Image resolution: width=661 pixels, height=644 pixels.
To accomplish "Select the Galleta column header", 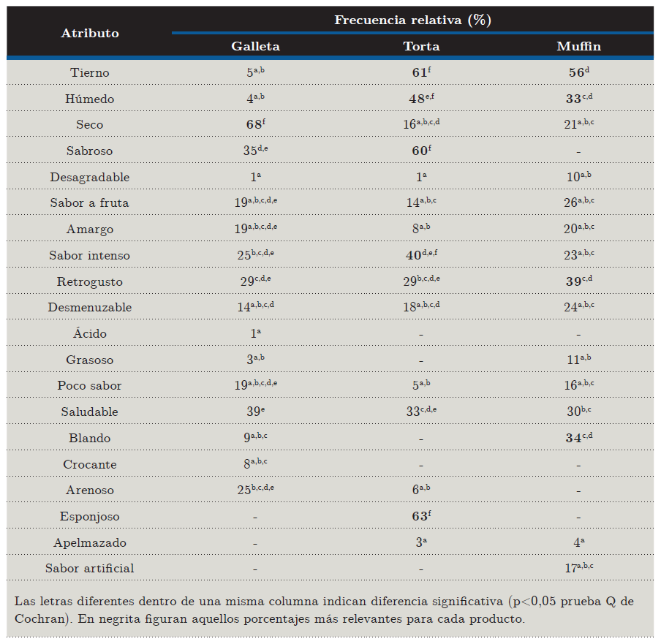I will point(255,46).
